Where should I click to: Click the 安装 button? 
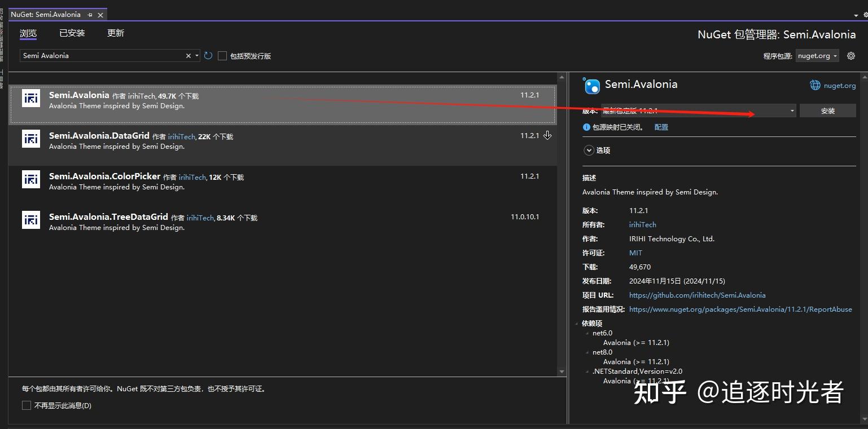click(x=827, y=110)
